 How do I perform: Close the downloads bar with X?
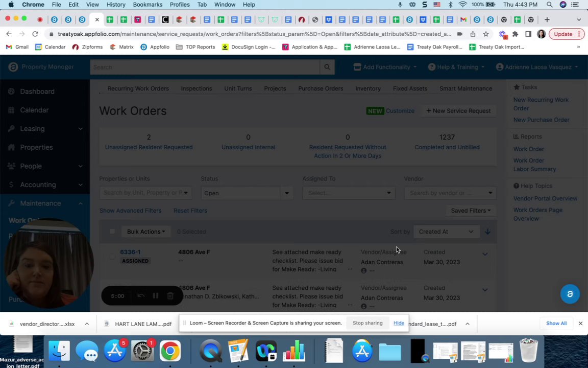tap(580, 324)
